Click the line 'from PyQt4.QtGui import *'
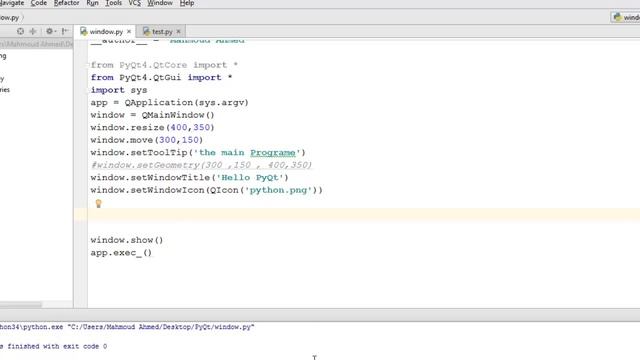Screen dimensions: 640x360 click(161, 78)
